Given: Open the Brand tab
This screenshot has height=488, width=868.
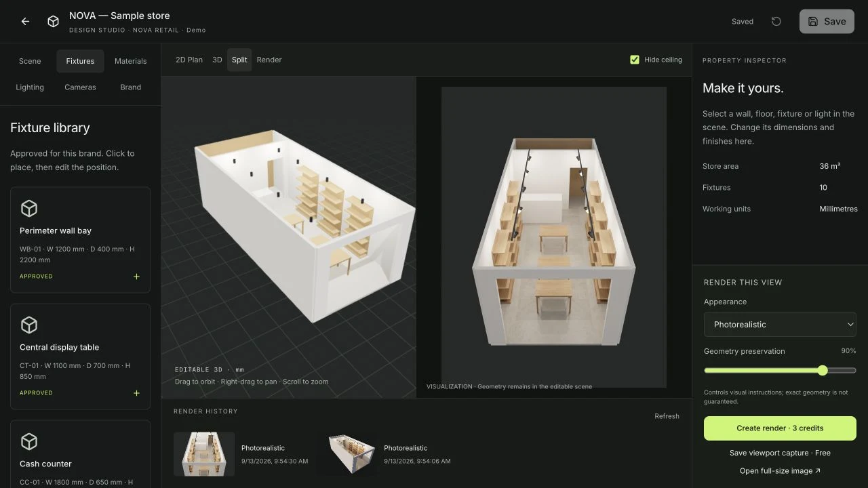Looking at the screenshot, I should tap(131, 87).
